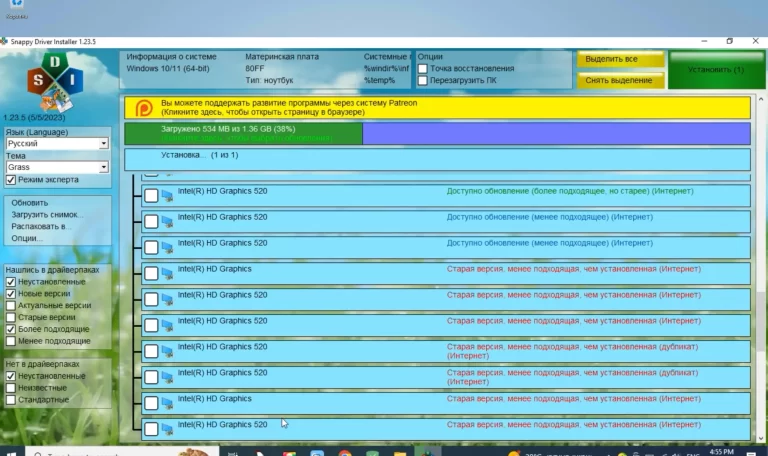Screen dimensions: 768x456
Task: Click the 'Выделить все' button
Action: [621, 59]
